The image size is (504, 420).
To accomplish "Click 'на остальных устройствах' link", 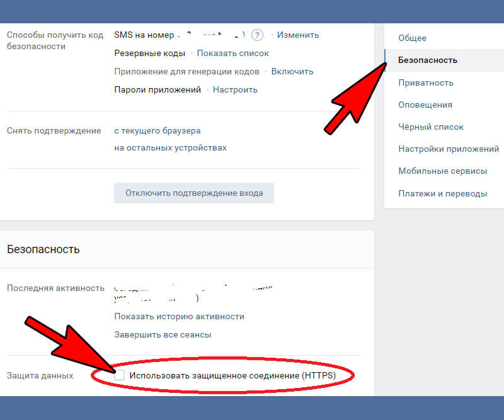I will click(x=170, y=147).
